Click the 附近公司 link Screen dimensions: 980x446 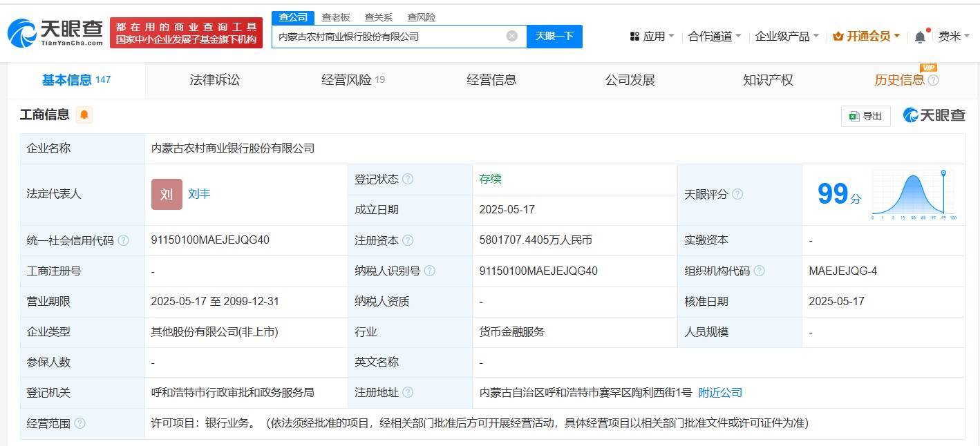(x=720, y=392)
